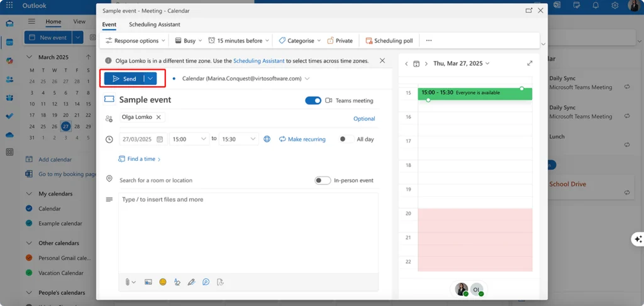Click the attach file paperclip icon
This screenshot has width=644, height=306.
128,281
